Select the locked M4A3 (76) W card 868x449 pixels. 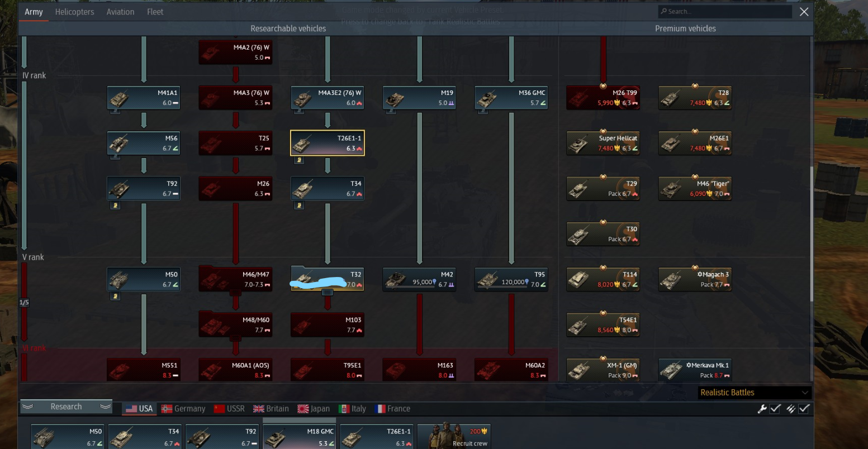tap(235, 98)
